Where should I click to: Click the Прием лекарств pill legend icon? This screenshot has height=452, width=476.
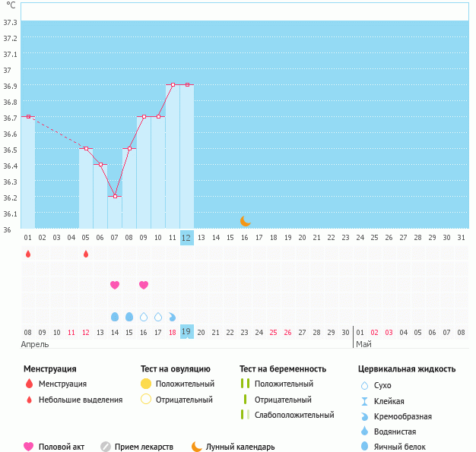[106, 447]
